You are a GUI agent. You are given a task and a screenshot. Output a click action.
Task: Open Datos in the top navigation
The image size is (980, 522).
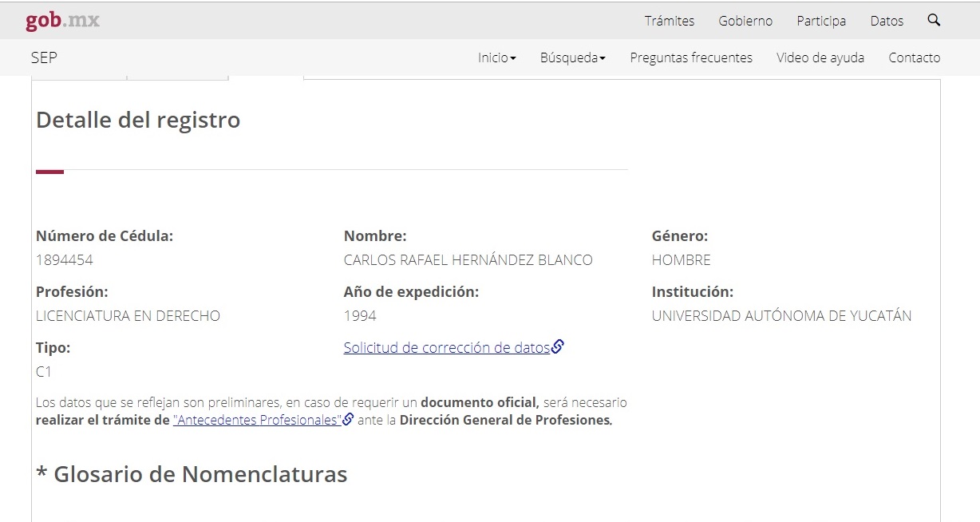pos(886,21)
